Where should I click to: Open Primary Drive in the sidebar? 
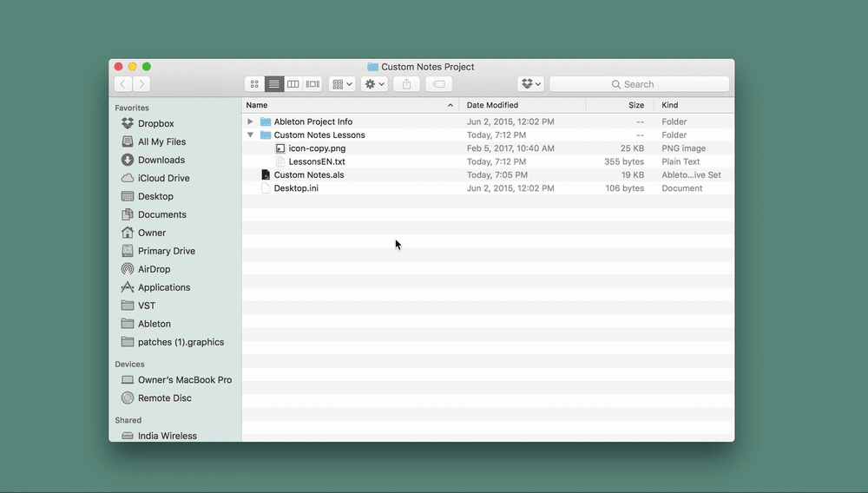[x=166, y=251]
